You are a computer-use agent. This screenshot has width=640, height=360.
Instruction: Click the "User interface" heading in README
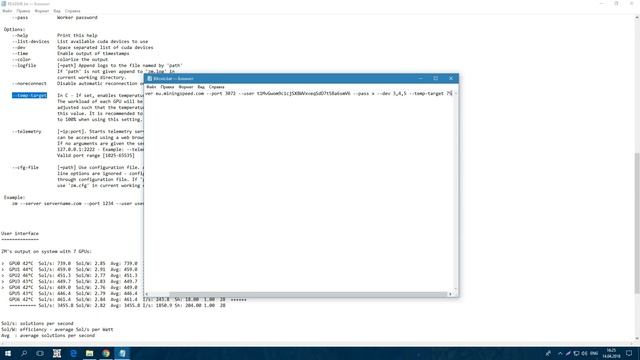coord(20,233)
